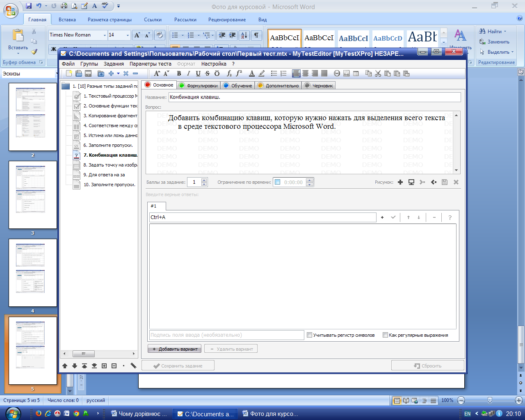This screenshot has width=525, height=420.
Task: Click Добавить вариант button
Action: pos(175,349)
